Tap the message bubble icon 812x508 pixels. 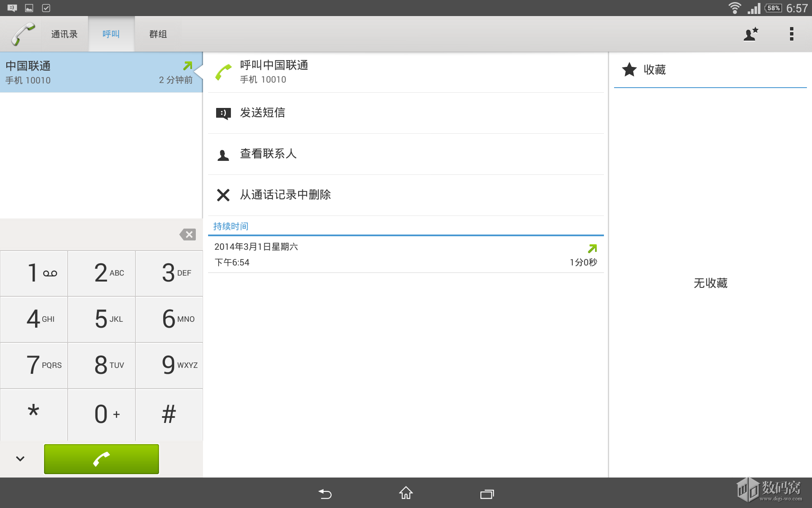[223, 113]
